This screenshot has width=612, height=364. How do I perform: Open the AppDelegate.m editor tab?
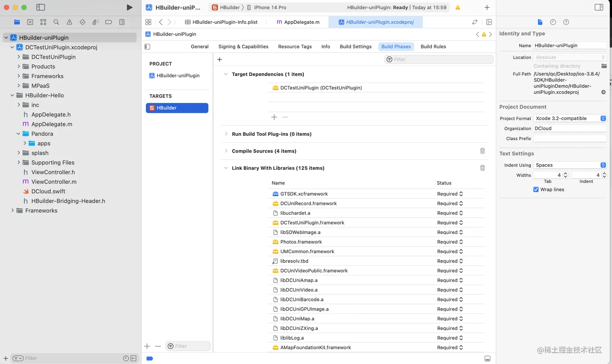pyautogui.click(x=298, y=22)
